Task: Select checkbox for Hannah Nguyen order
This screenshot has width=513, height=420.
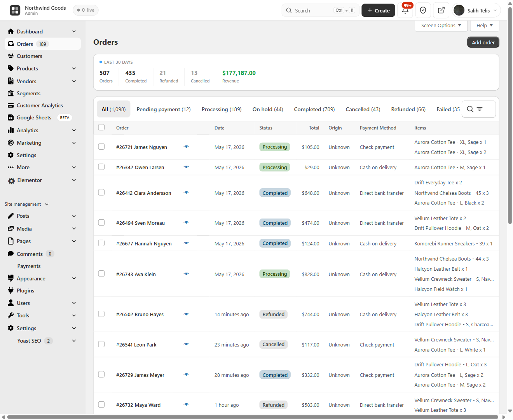Action: coord(101,243)
